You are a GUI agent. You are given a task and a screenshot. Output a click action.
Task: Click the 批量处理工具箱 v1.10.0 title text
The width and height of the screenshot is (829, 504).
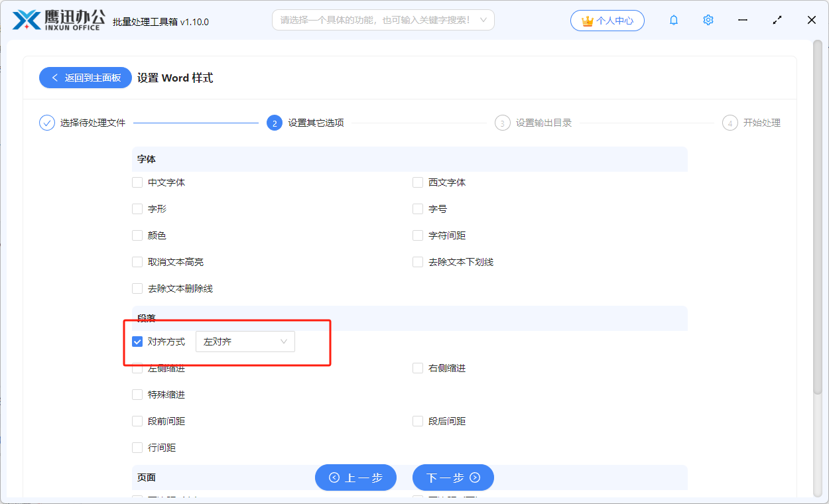[x=161, y=22]
